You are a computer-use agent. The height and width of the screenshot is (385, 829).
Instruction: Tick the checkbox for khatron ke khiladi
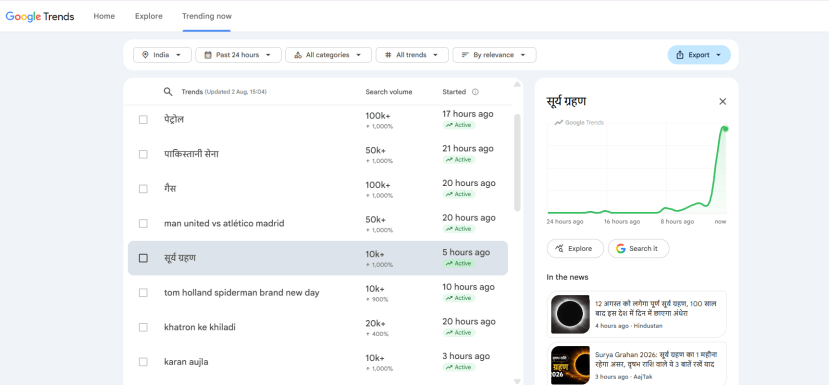coord(143,327)
